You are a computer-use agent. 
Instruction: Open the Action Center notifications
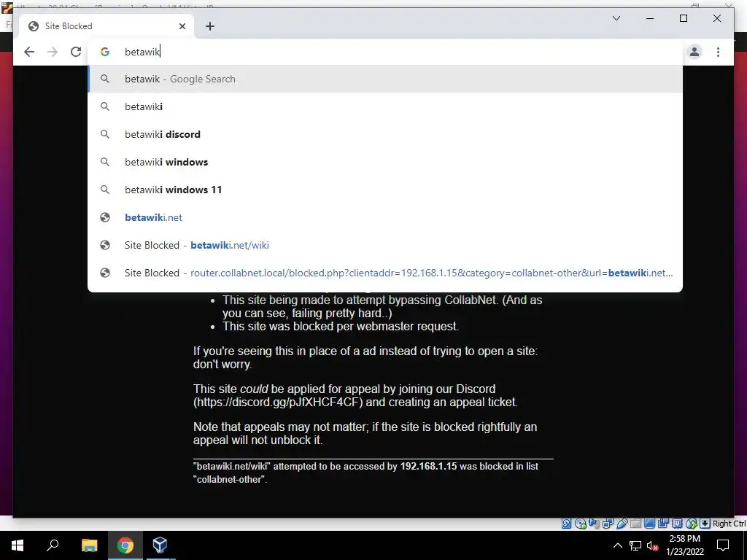tap(723, 545)
